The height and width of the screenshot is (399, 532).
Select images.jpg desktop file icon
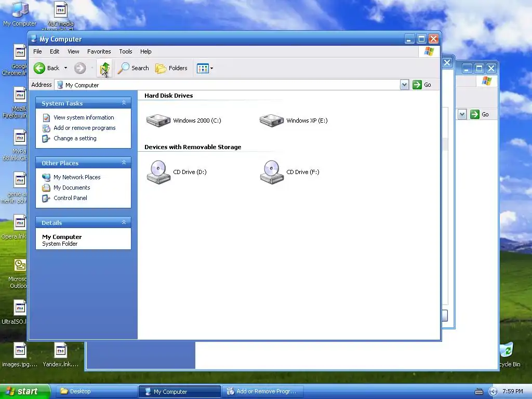(x=20, y=354)
